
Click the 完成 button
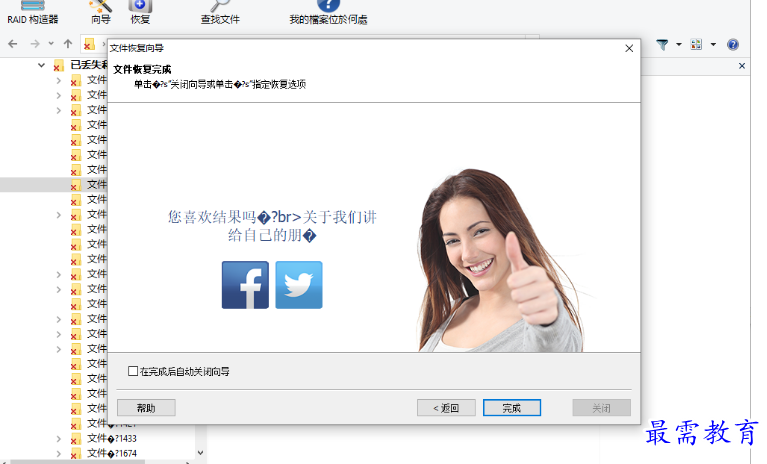click(x=512, y=408)
